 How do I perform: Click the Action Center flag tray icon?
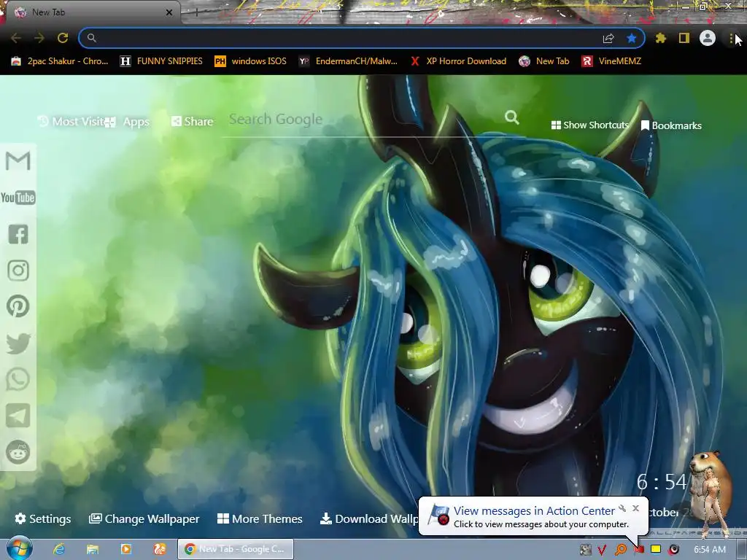click(x=639, y=550)
